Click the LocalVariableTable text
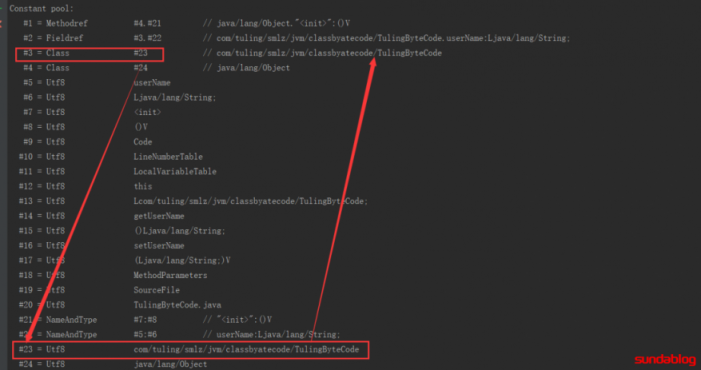Screen dimensions: 701x370 175,172
